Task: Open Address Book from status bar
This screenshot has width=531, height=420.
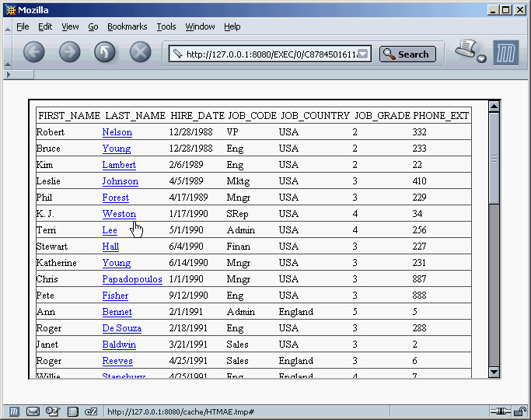Action: click(72, 411)
